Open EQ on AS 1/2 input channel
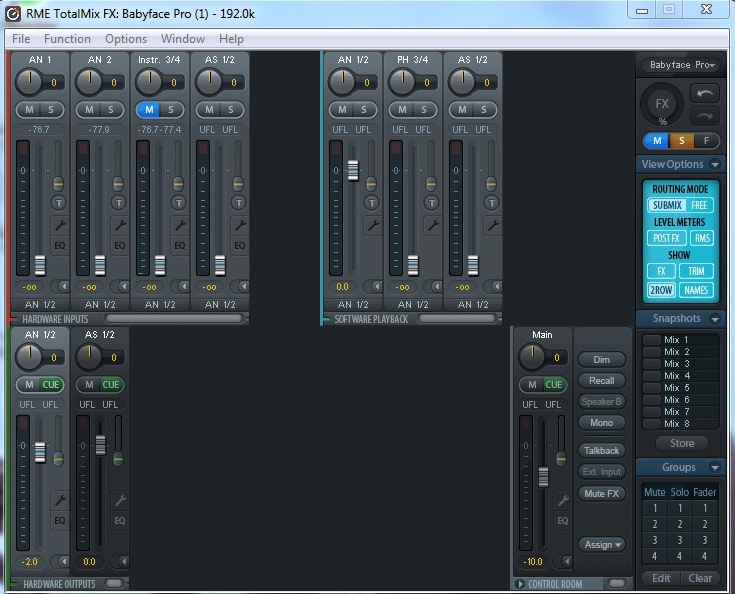Screen dimensions: 735x594 coord(240,246)
